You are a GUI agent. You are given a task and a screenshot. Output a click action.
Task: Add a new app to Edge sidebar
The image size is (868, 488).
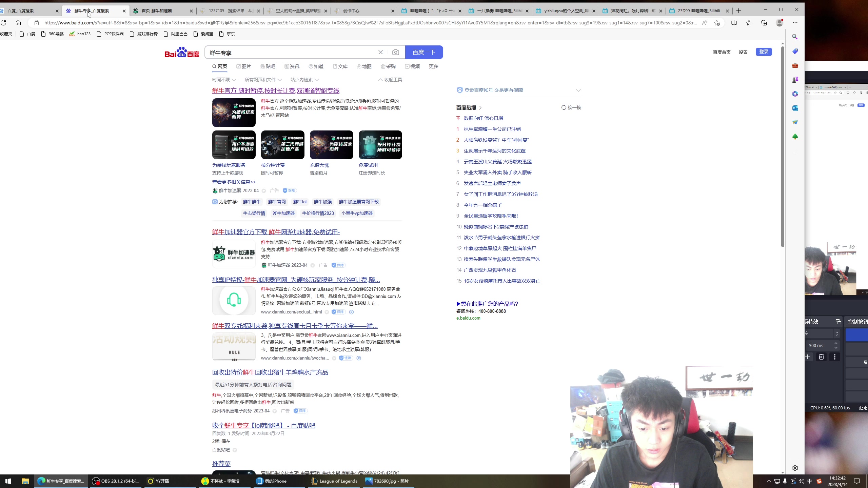pyautogui.click(x=795, y=152)
